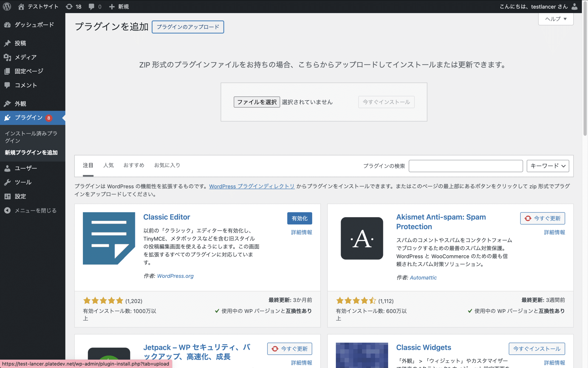Open the キーワード search type dropdown
Image resolution: width=588 pixels, height=368 pixels.
pyautogui.click(x=548, y=166)
